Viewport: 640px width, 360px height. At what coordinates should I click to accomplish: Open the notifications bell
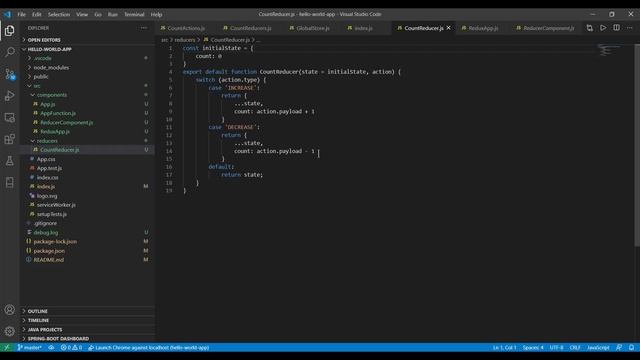tap(631, 347)
